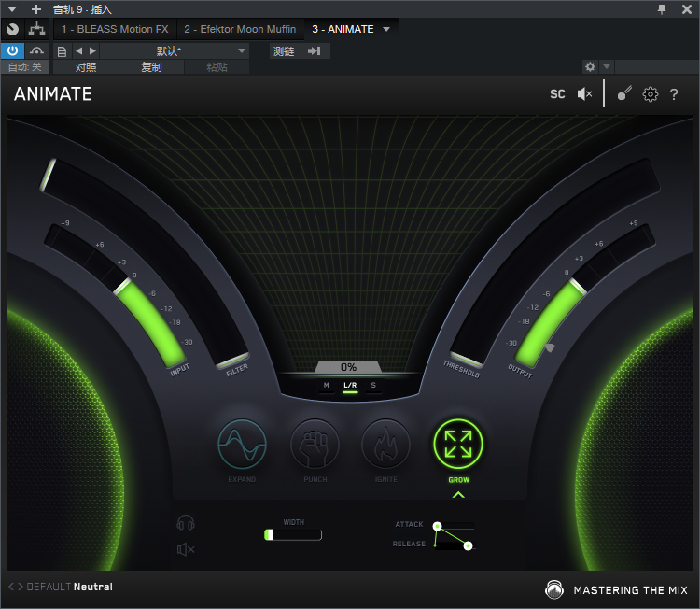
Task: Click the ATTACK envelope handle
Action: (438, 527)
